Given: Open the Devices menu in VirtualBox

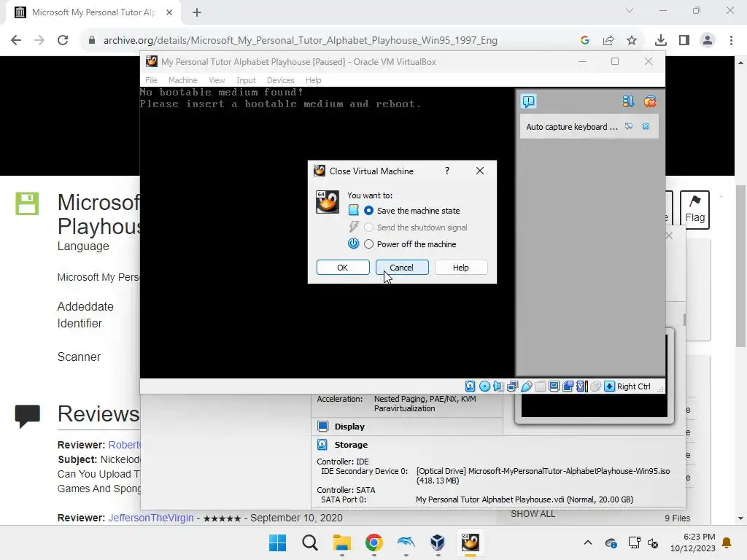Looking at the screenshot, I should tap(280, 80).
